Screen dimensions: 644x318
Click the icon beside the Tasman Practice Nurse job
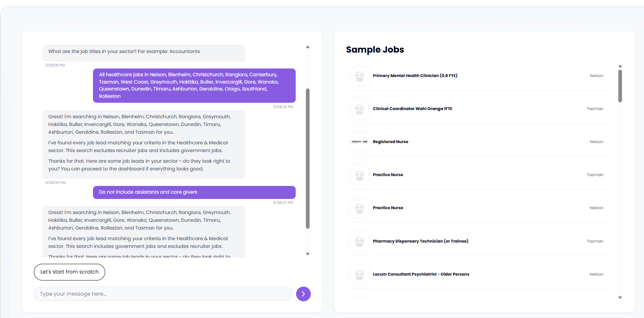click(359, 175)
